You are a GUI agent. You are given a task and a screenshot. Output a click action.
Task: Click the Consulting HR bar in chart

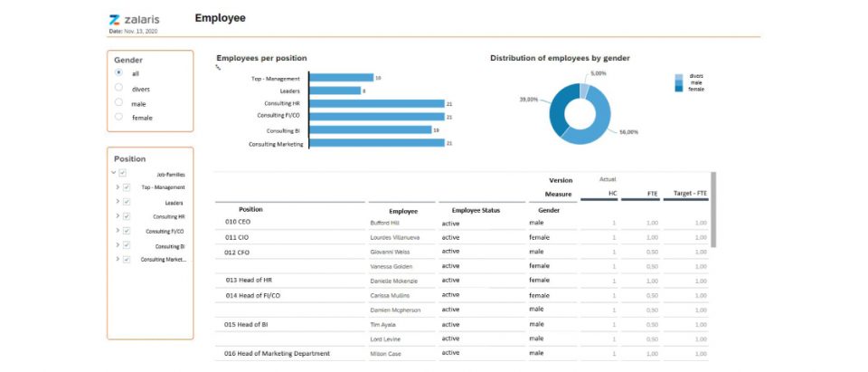[x=377, y=104]
